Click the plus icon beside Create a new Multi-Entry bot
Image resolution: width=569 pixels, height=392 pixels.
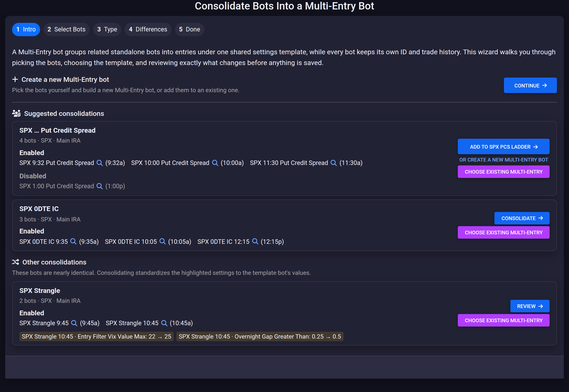15,79
